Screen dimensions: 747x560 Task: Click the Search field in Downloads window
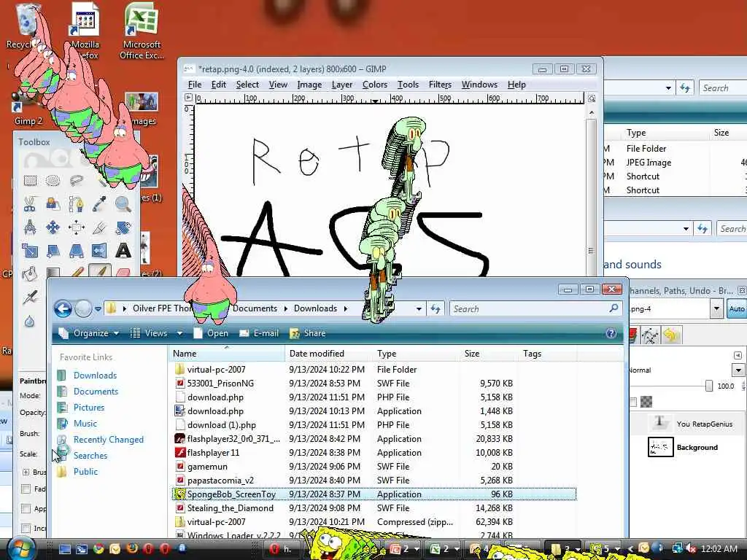tap(535, 308)
